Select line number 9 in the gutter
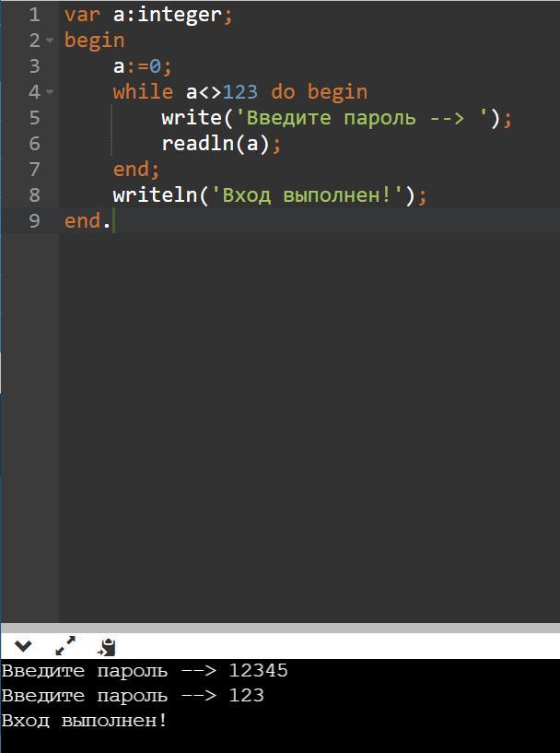The image size is (560, 753). point(34,221)
